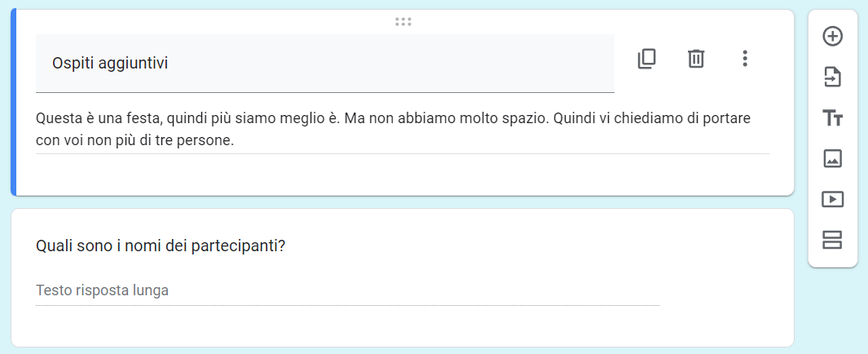Delete the section with the trash icon

point(695,59)
